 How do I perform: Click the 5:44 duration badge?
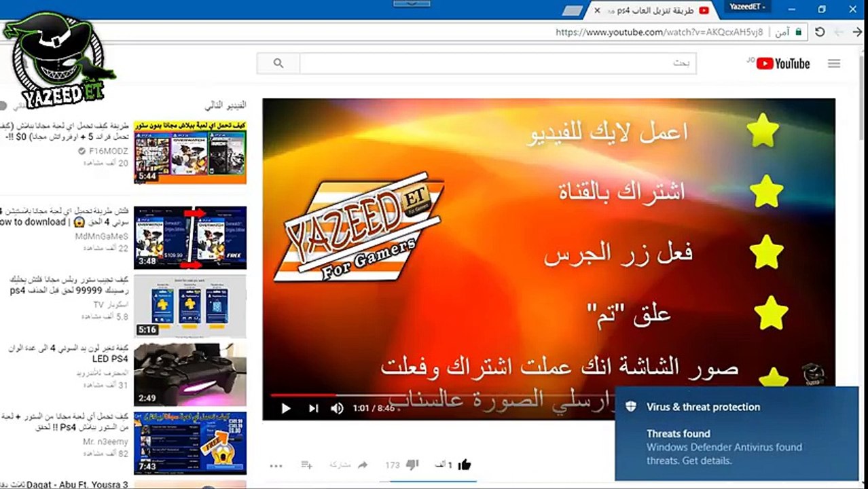147,176
